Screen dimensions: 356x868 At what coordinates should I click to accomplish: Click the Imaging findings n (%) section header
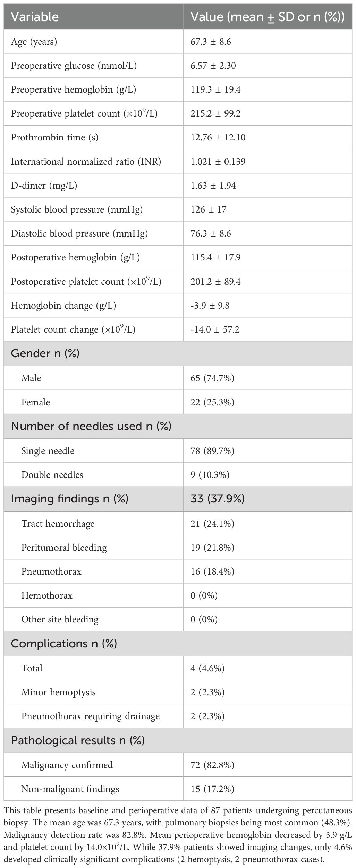(69, 499)
